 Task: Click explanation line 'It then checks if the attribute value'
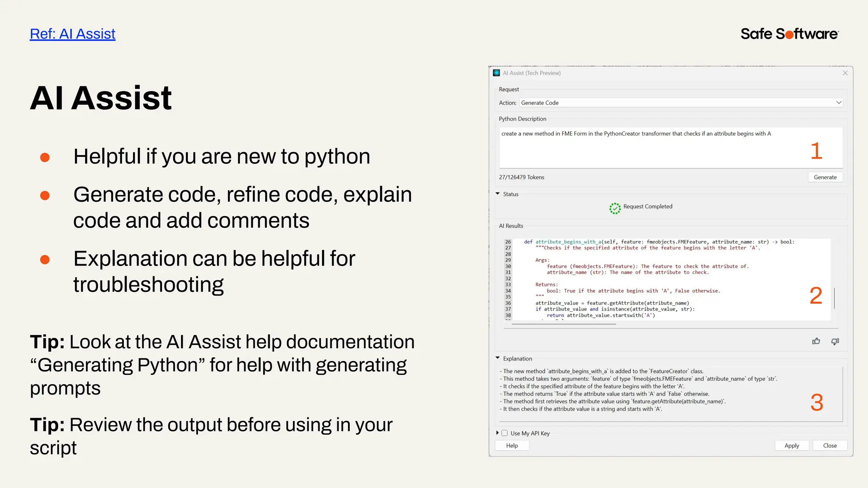581,409
